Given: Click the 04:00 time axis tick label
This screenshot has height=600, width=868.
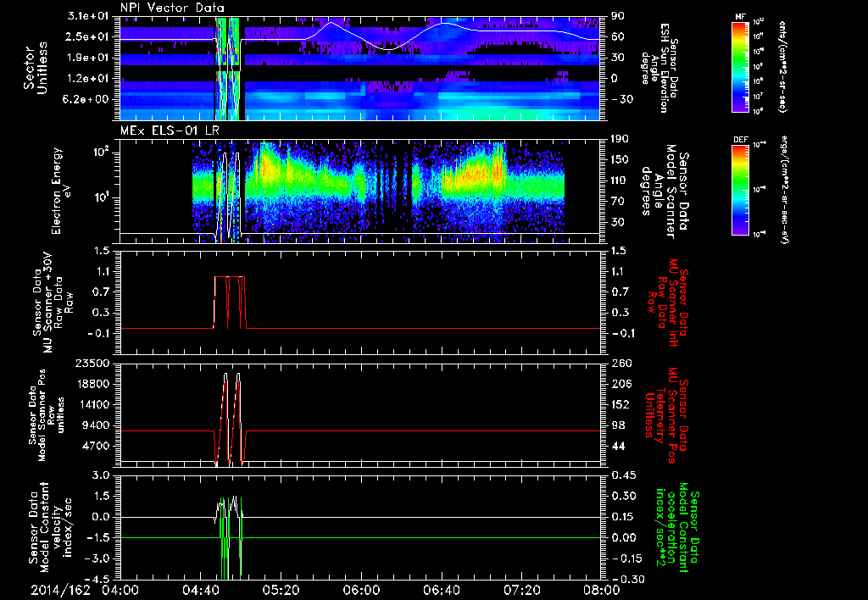Looking at the screenshot, I should (120, 590).
